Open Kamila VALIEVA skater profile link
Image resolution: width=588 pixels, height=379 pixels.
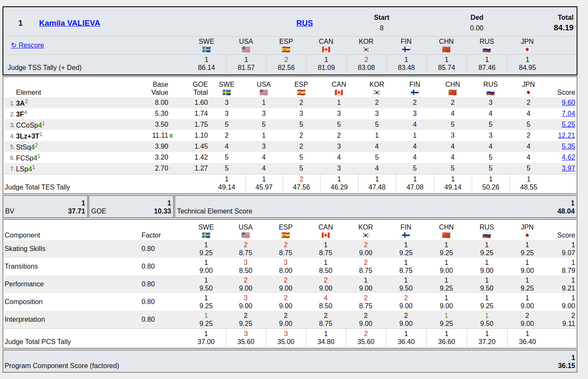[69, 23]
